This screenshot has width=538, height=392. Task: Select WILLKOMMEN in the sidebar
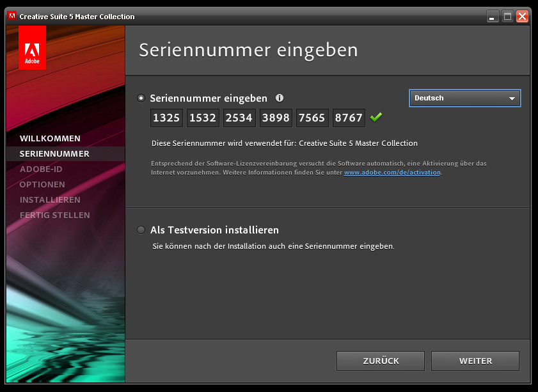(51, 138)
